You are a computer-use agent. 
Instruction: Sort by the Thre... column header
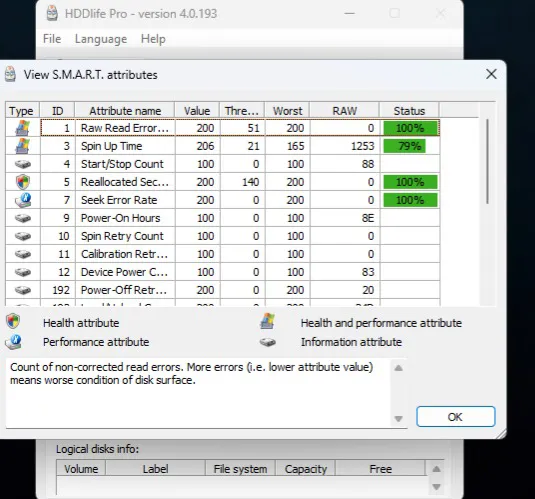[x=242, y=111]
